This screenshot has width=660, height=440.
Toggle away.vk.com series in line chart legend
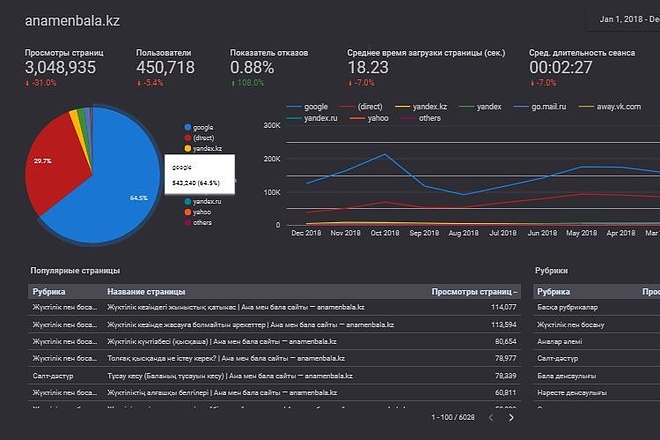coord(609,107)
